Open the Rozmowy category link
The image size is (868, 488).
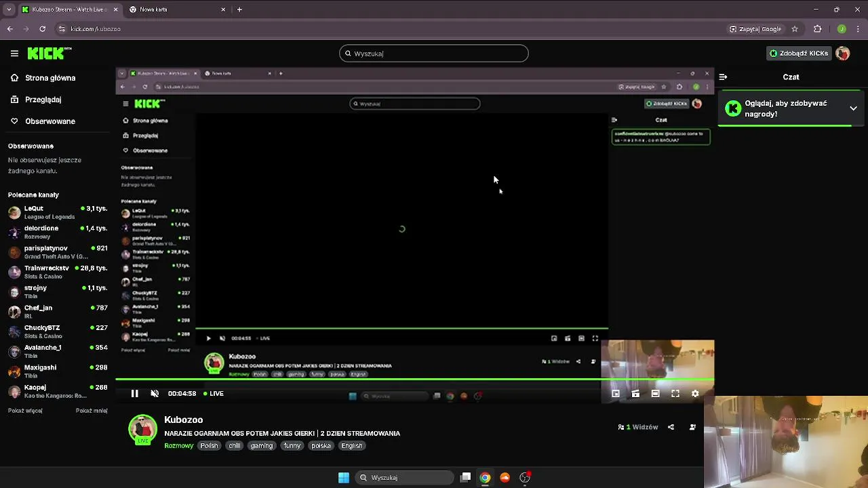[179, 446]
